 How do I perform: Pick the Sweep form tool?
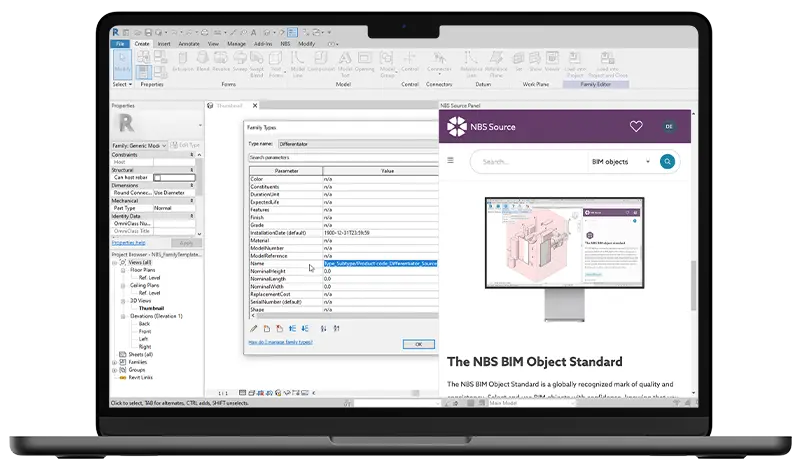coord(240,62)
